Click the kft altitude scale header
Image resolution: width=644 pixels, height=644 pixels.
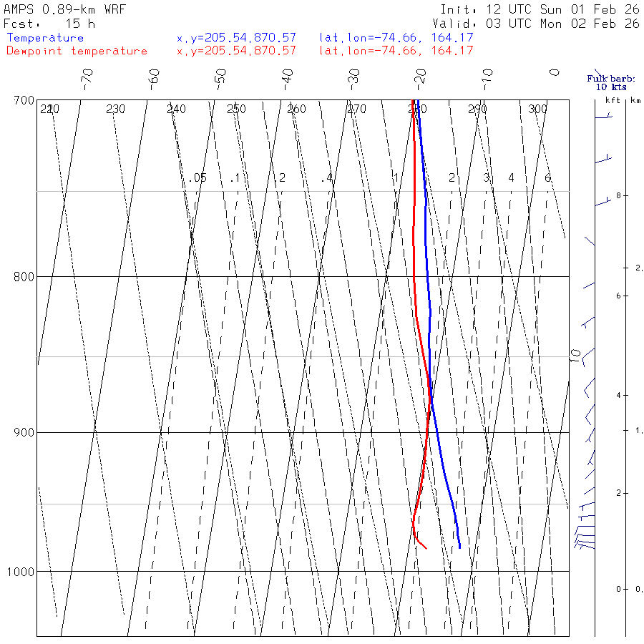[x=613, y=100]
